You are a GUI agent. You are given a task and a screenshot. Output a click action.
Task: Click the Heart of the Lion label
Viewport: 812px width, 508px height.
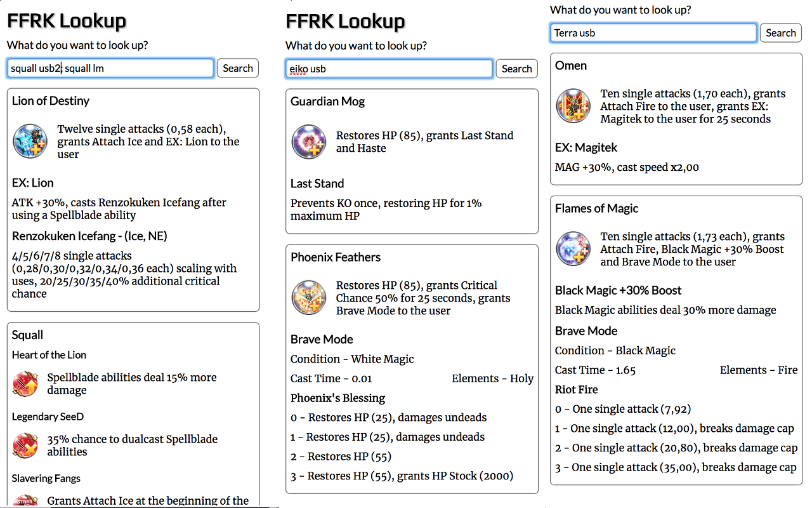(49, 355)
